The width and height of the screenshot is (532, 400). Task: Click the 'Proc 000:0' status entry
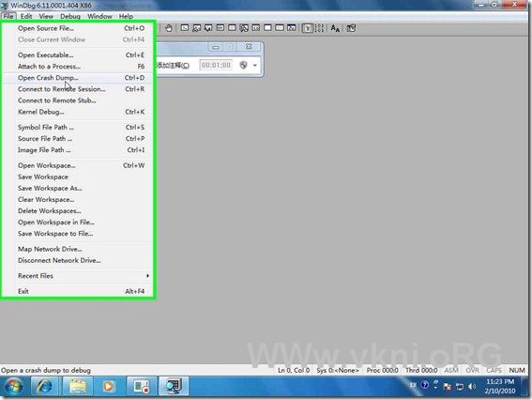coord(383,370)
